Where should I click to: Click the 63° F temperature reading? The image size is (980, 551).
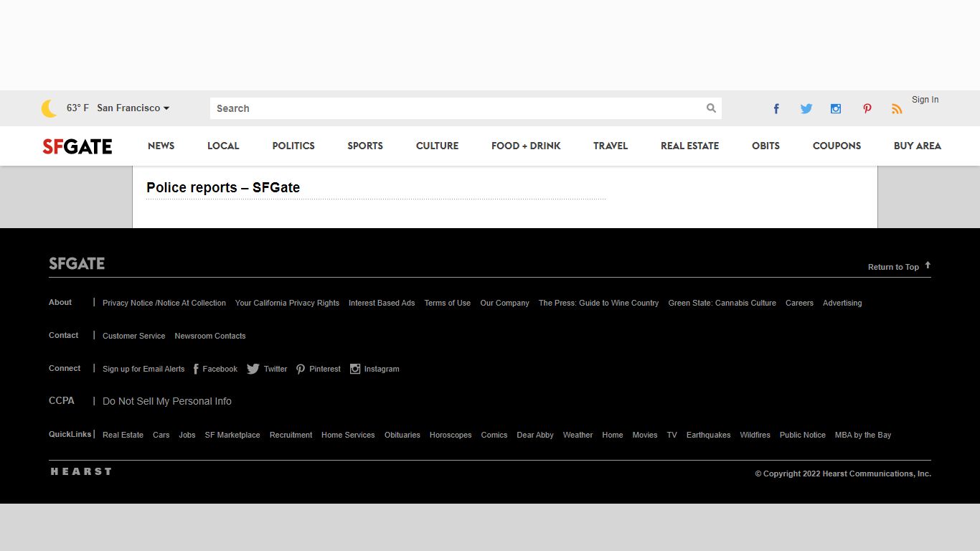[77, 108]
